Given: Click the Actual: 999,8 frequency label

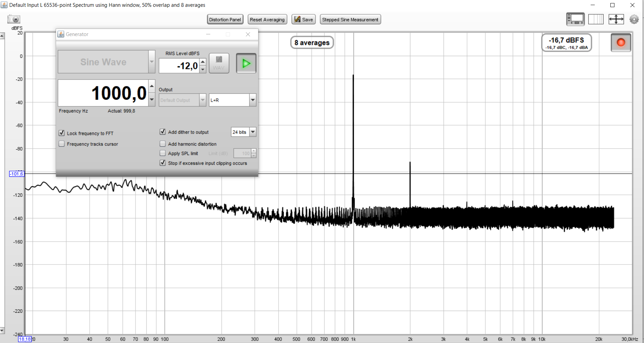Looking at the screenshot, I should click(x=121, y=111).
